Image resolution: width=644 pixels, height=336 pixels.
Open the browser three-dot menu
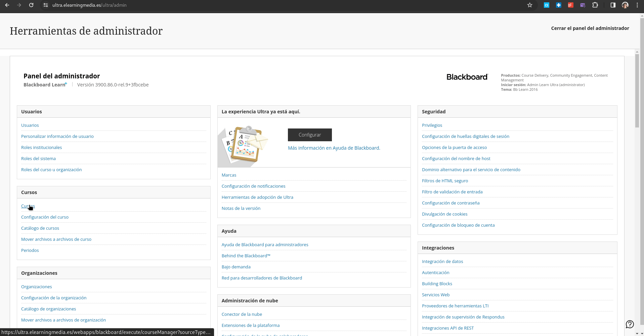637,5
